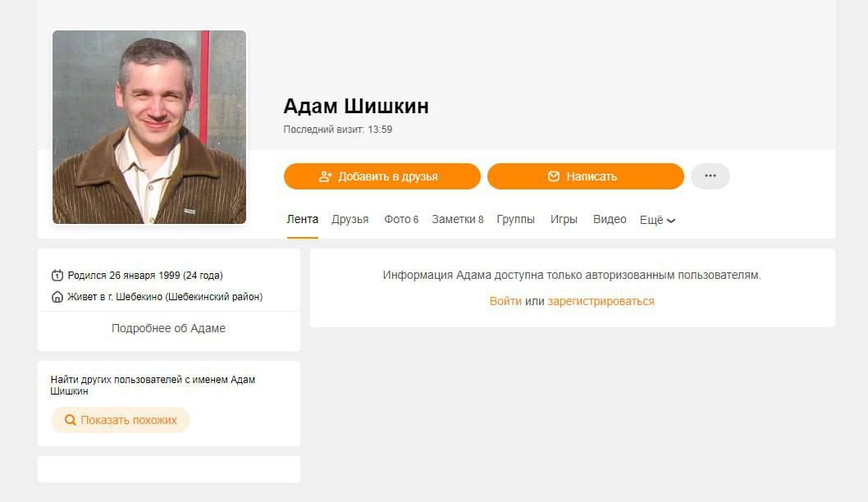Click the Написать message button
The width and height of the screenshot is (868, 502).
coord(586,176)
